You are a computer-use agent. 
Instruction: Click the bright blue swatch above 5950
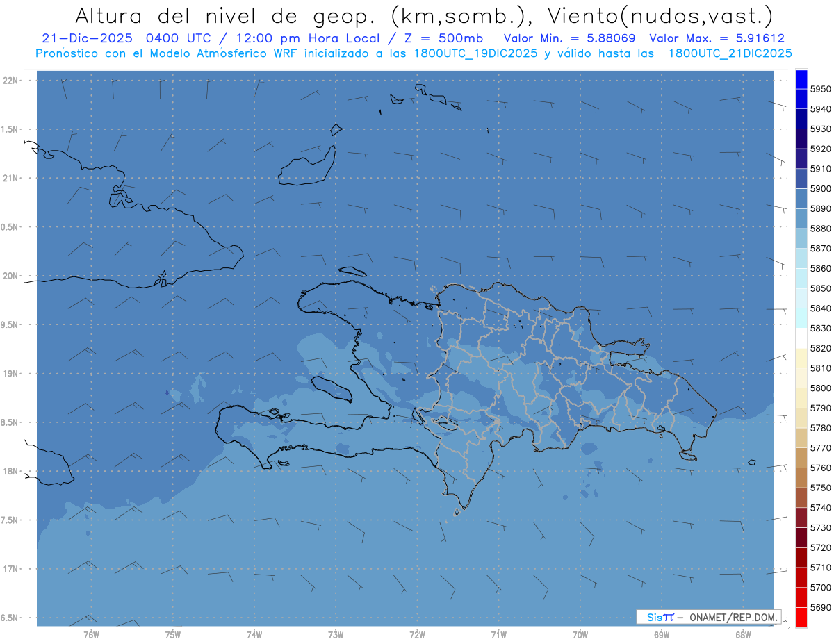(x=801, y=79)
